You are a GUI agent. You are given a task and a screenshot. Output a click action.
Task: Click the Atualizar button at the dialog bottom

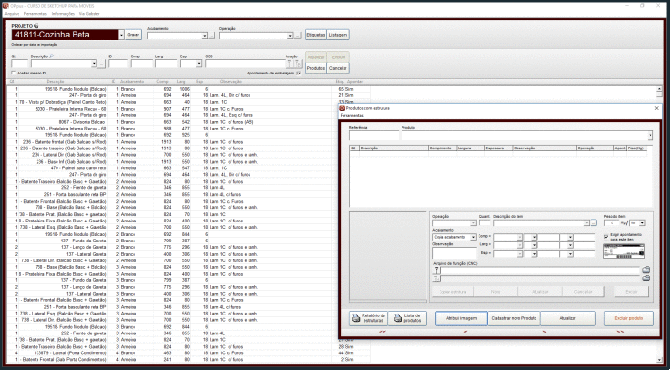click(568, 318)
